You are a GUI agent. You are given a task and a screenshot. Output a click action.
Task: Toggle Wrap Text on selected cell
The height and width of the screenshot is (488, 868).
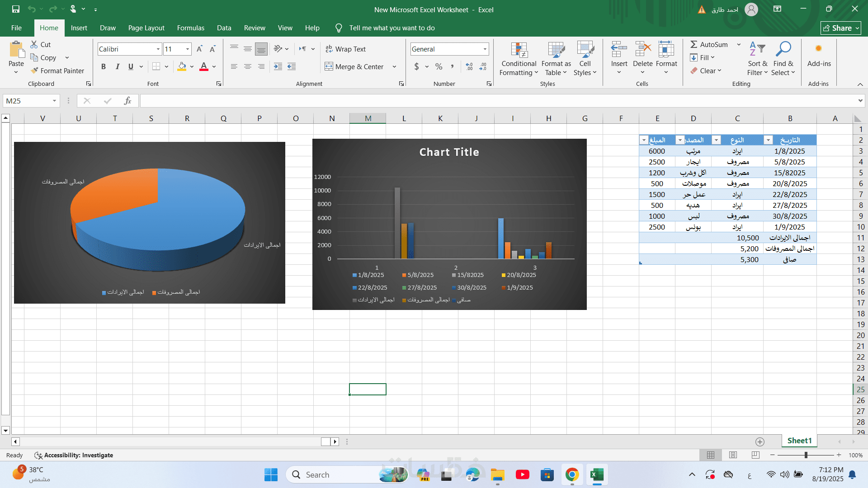pos(345,49)
